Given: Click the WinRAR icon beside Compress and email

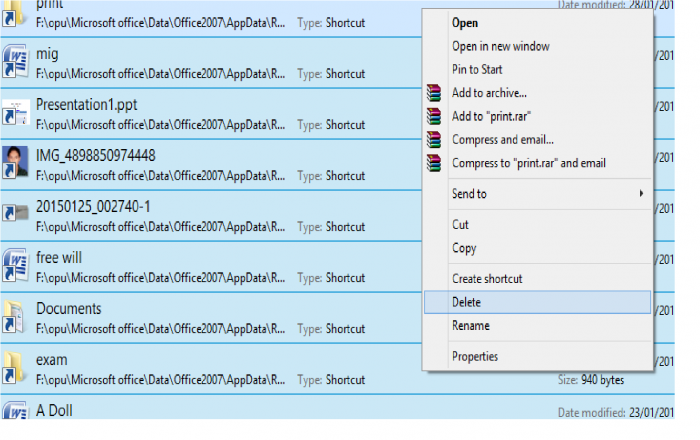Looking at the screenshot, I should 433,139.
